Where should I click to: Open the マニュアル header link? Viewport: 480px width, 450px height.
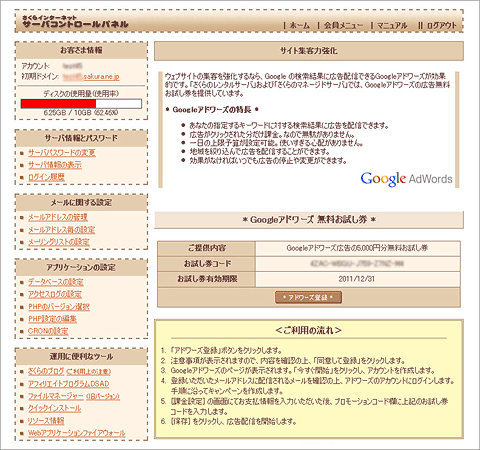coord(392,25)
